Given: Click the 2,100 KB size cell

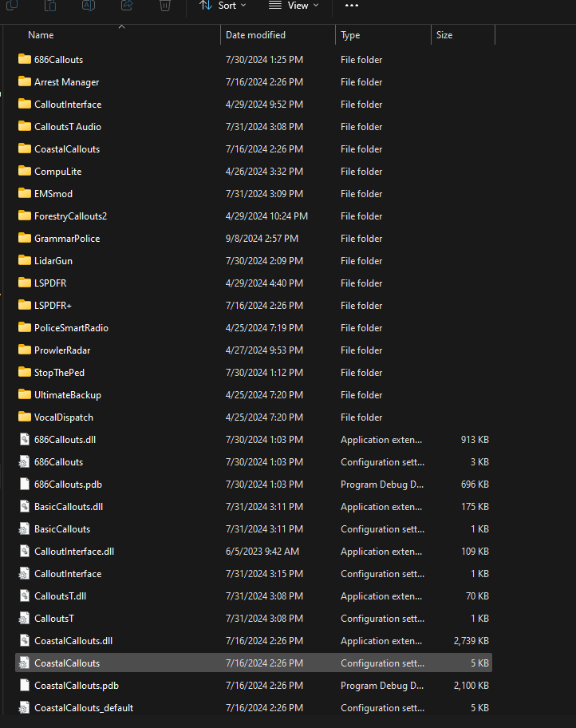Looking at the screenshot, I should click(x=471, y=686).
